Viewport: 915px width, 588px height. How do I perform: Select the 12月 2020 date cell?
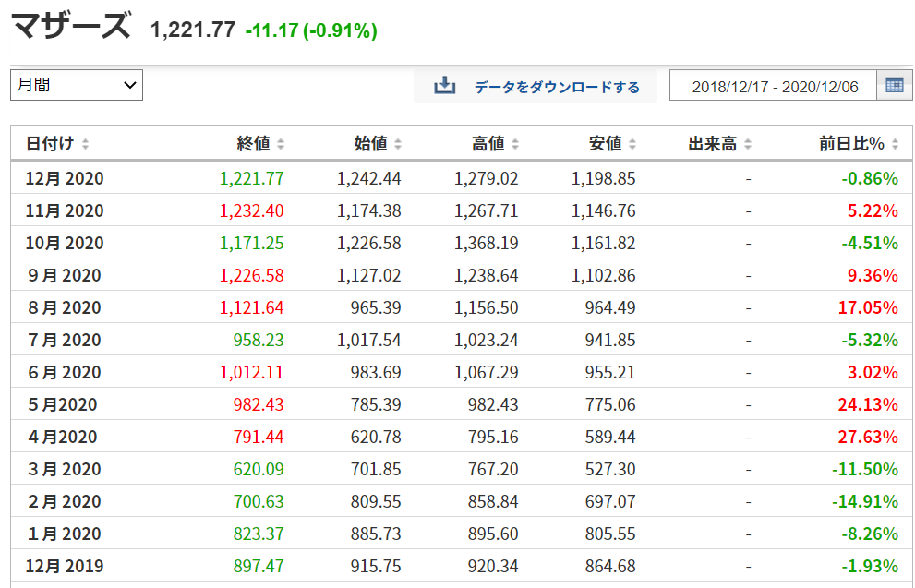click(65, 178)
